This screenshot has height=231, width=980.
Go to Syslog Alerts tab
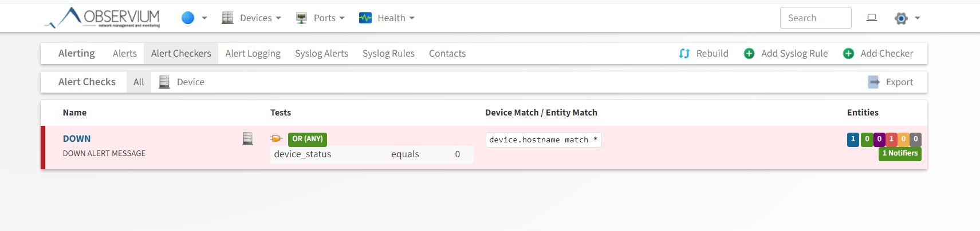[321, 53]
